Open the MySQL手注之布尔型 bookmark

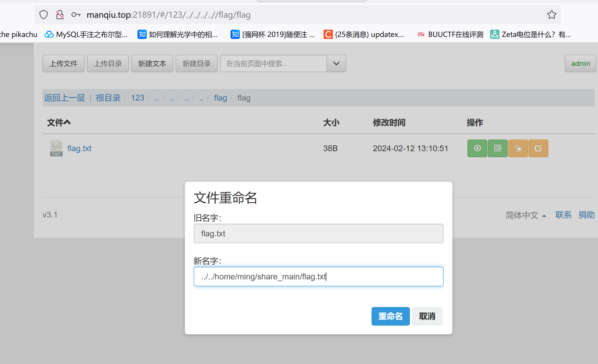[86, 34]
